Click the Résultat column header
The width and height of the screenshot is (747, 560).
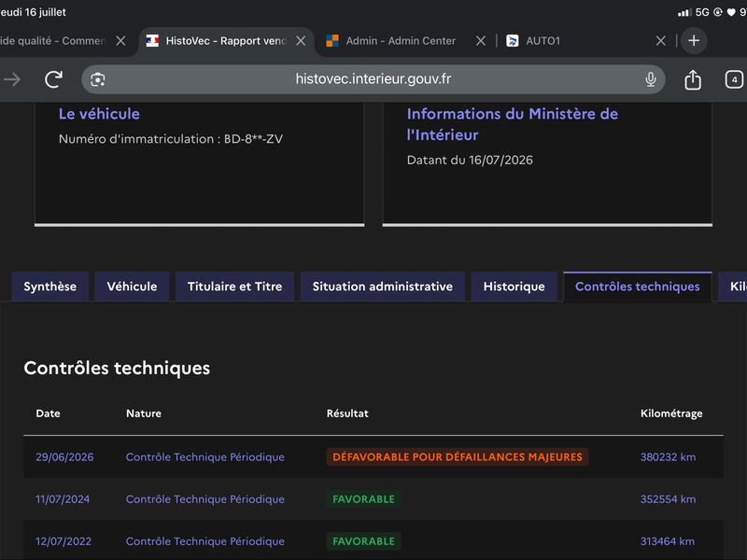347,413
